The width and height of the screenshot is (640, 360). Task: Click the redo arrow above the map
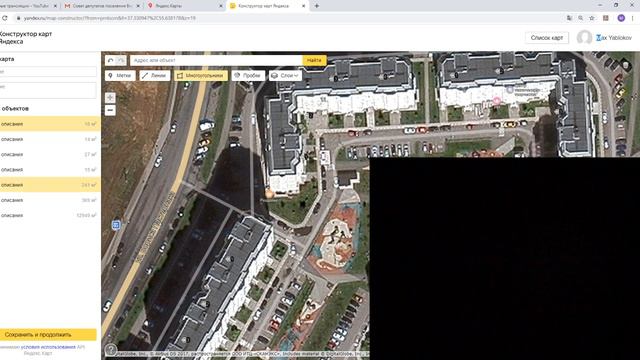point(121,60)
